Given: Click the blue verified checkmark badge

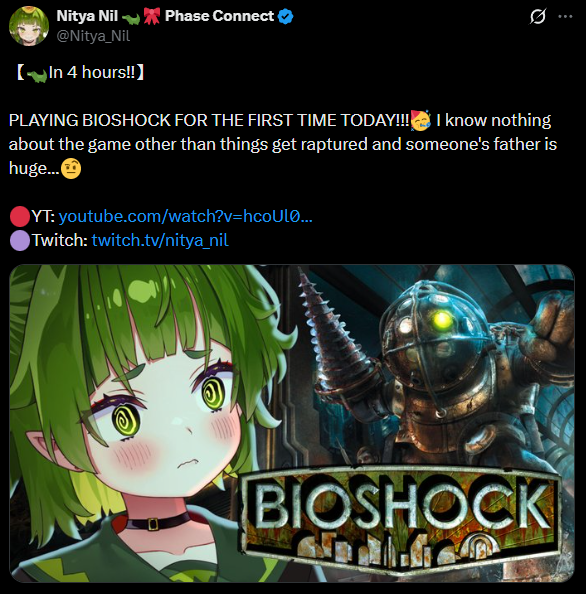Looking at the screenshot, I should pos(285,16).
